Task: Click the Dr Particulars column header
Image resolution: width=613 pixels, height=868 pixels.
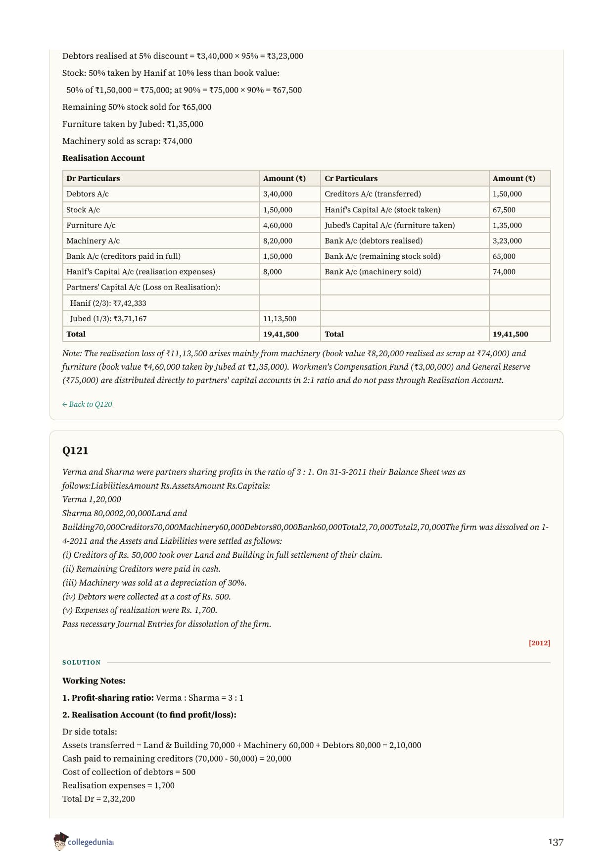Action: 93,178
